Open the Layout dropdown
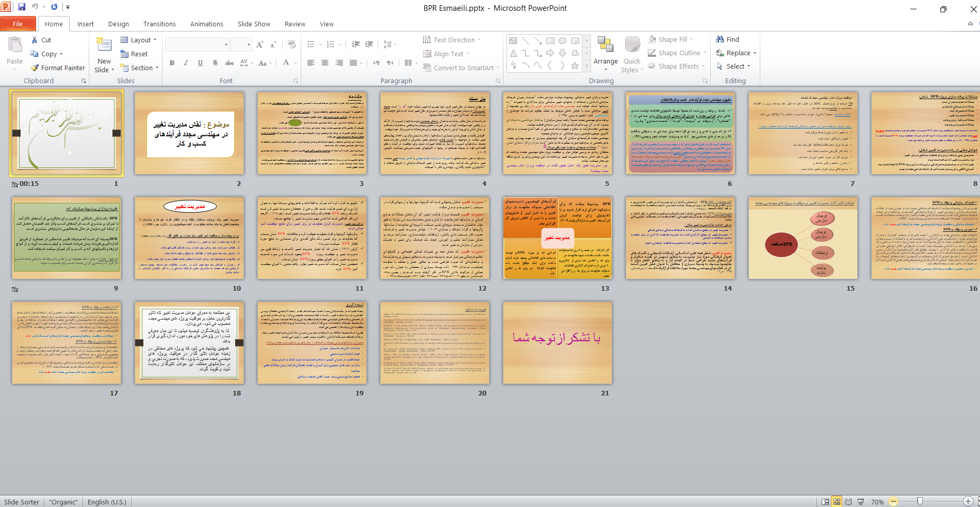Screen dimensions: 980x507 pyautogui.click(x=138, y=40)
